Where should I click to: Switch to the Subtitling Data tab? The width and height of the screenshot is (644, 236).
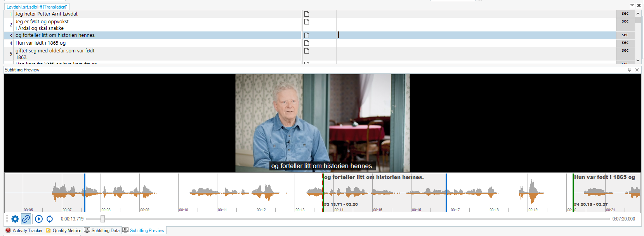click(102, 231)
